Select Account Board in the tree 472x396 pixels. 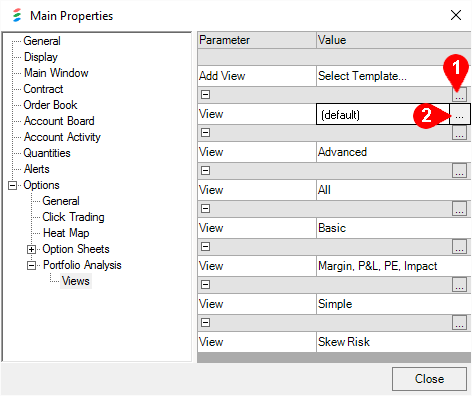(59, 121)
